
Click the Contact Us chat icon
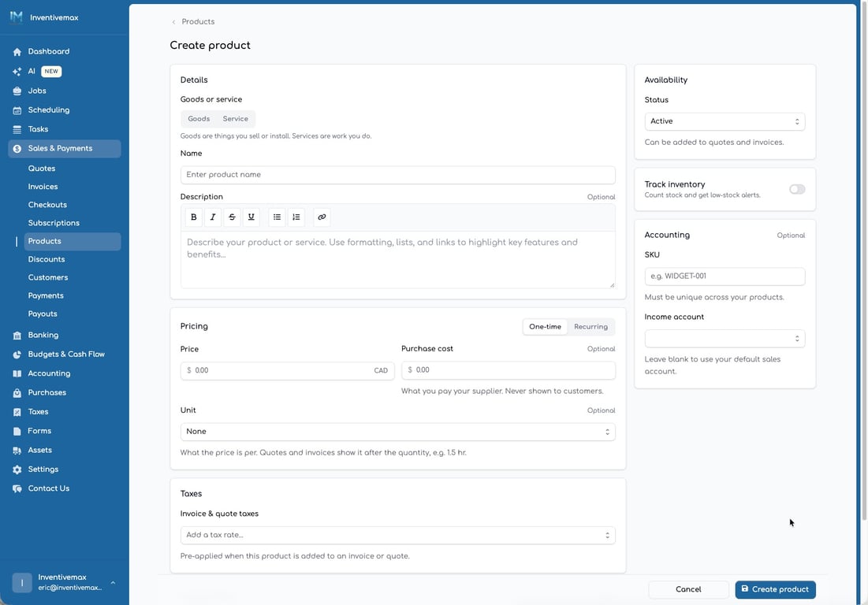(x=17, y=489)
